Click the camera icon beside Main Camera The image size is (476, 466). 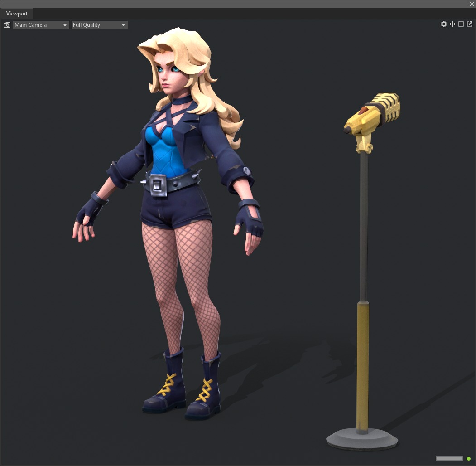[x=7, y=25]
